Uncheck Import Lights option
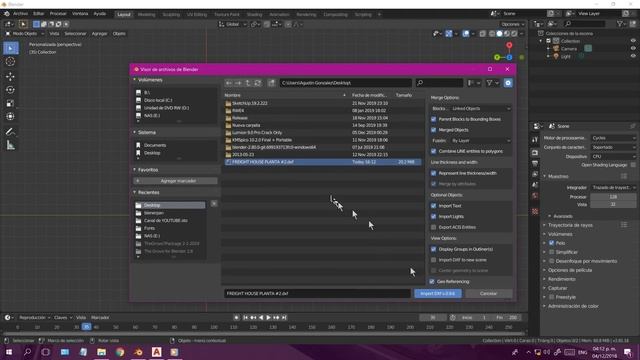Image resolution: width=640 pixels, height=360 pixels. tap(433, 216)
